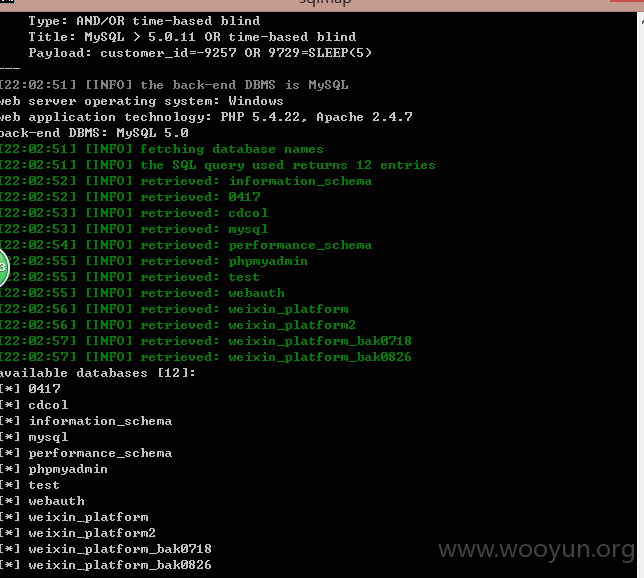Select the '[*] weixin_platform_bak0718' database list row

pyautogui.click(x=106, y=550)
